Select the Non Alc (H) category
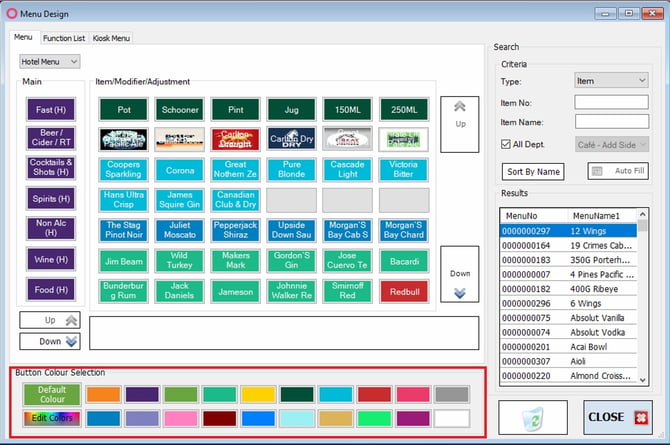The height and width of the screenshot is (445, 670). click(x=51, y=228)
